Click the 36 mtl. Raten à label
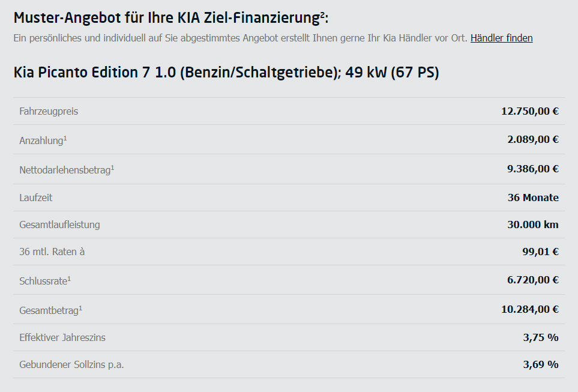Viewport: 578px width, 392px height. click(x=52, y=252)
